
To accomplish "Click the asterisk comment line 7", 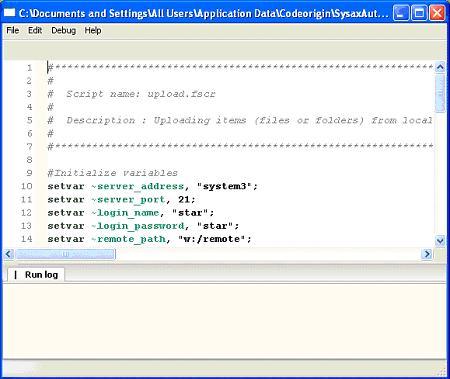I will click(240, 147).
